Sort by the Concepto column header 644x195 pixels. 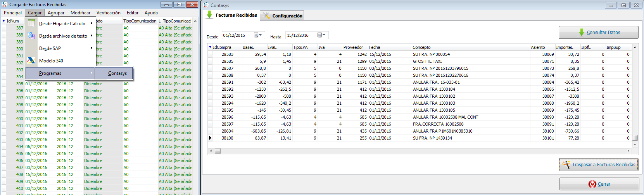[x=471, y=47]
